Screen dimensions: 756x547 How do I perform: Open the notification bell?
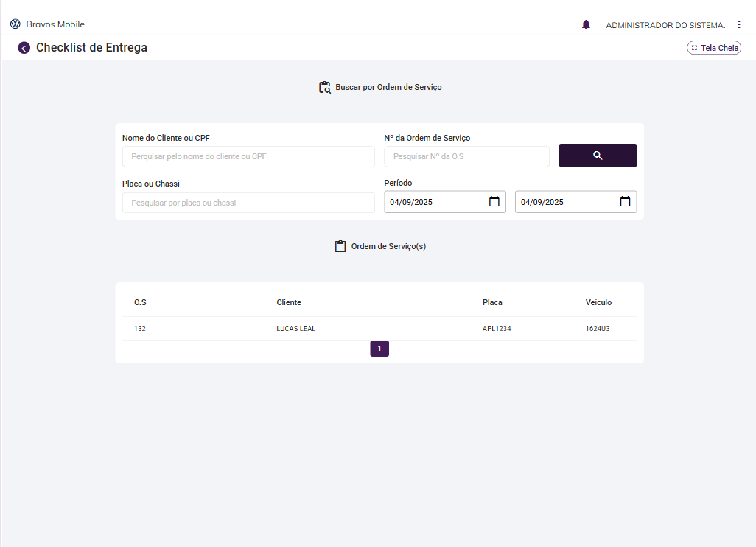586,24
